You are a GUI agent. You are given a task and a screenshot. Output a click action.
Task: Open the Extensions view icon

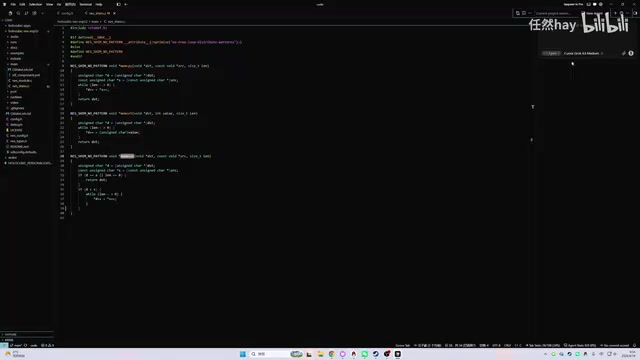pyautogui.click(x=34, y=13)
